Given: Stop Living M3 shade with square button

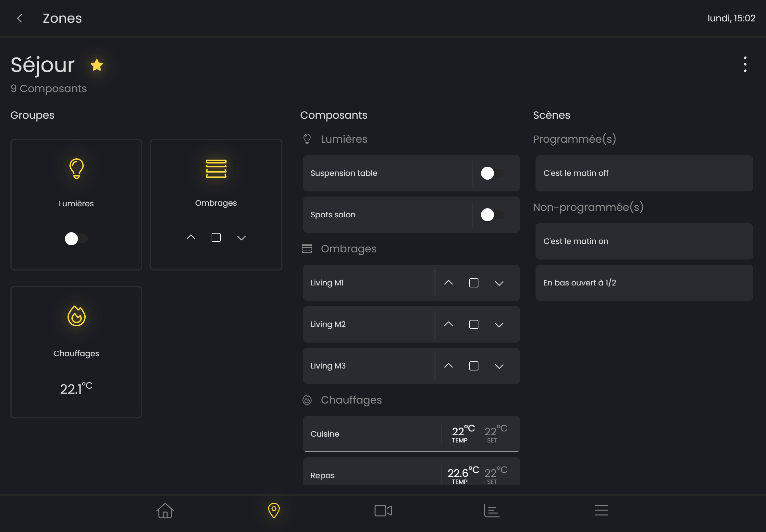Looking at the screenshot, I should pos(474,366).
